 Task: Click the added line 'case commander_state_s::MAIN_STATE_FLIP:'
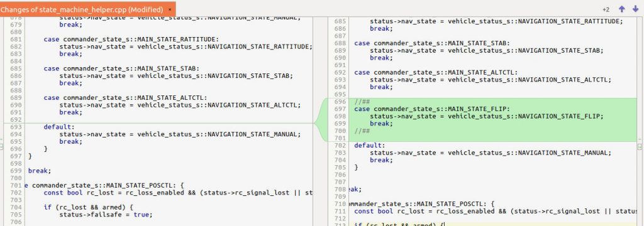431,109
